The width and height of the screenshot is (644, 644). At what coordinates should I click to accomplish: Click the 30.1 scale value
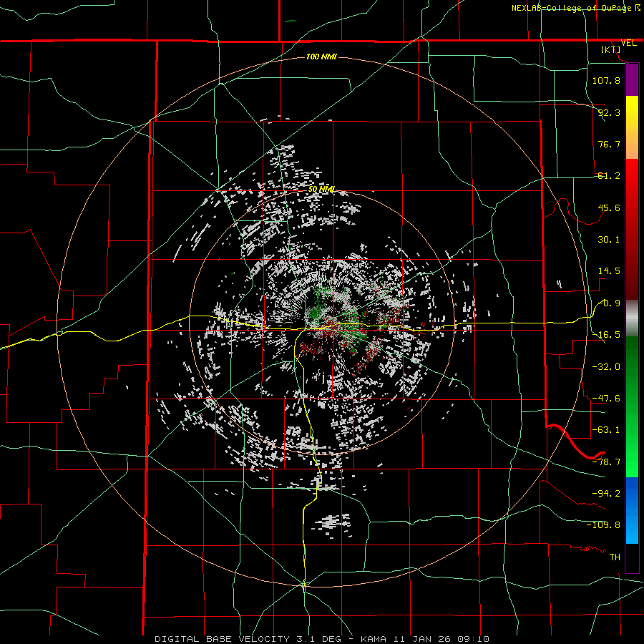click(609, 240)
